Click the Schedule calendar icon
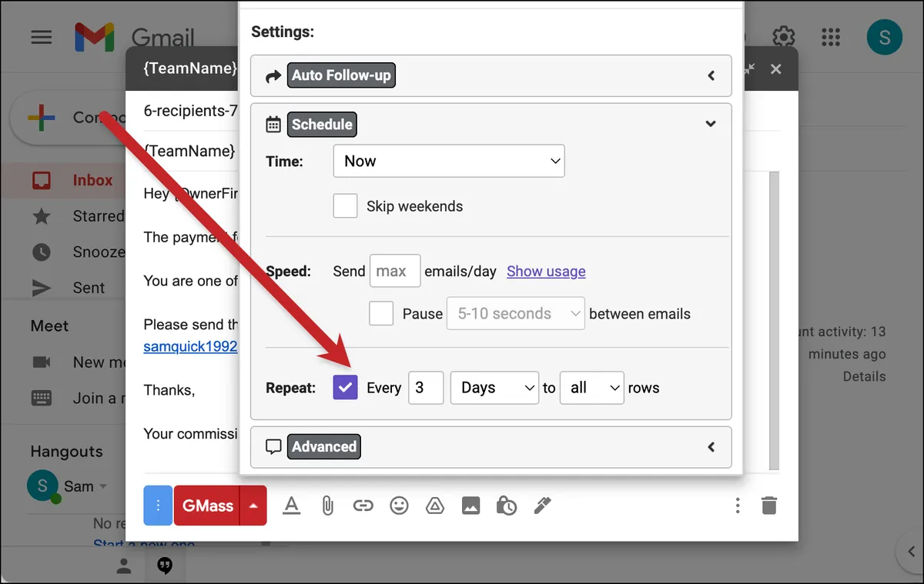Image resolution: width=924 pixels, height=584 pixels. 273,125
